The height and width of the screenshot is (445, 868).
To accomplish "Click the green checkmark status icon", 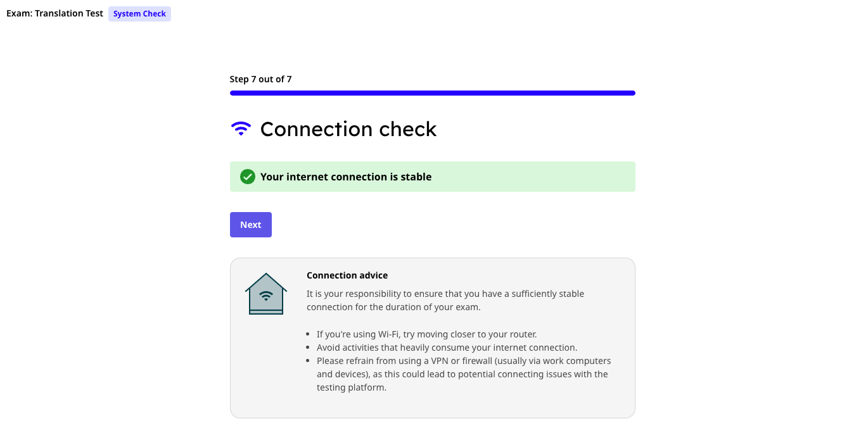I will 248,177.
